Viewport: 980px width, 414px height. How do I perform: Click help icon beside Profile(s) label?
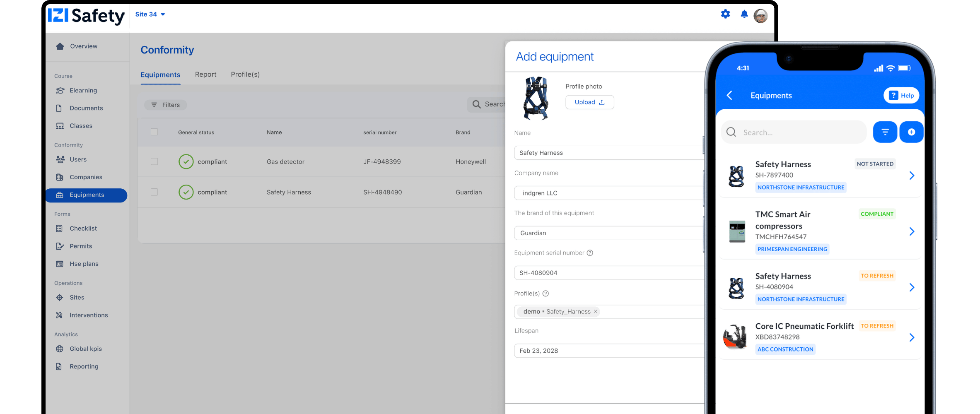point(546,294)
